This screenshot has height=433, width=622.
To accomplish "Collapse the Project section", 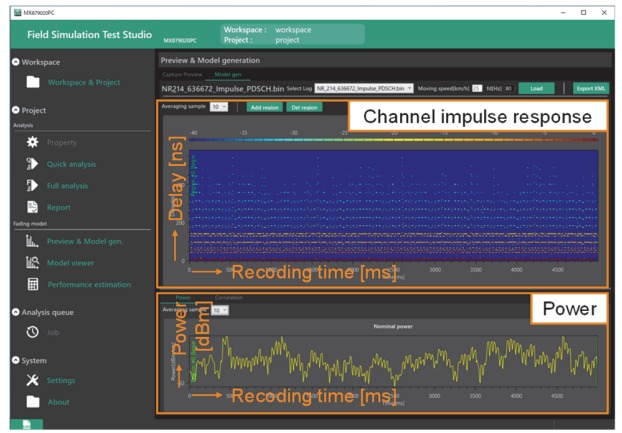I will pos(16,110).
